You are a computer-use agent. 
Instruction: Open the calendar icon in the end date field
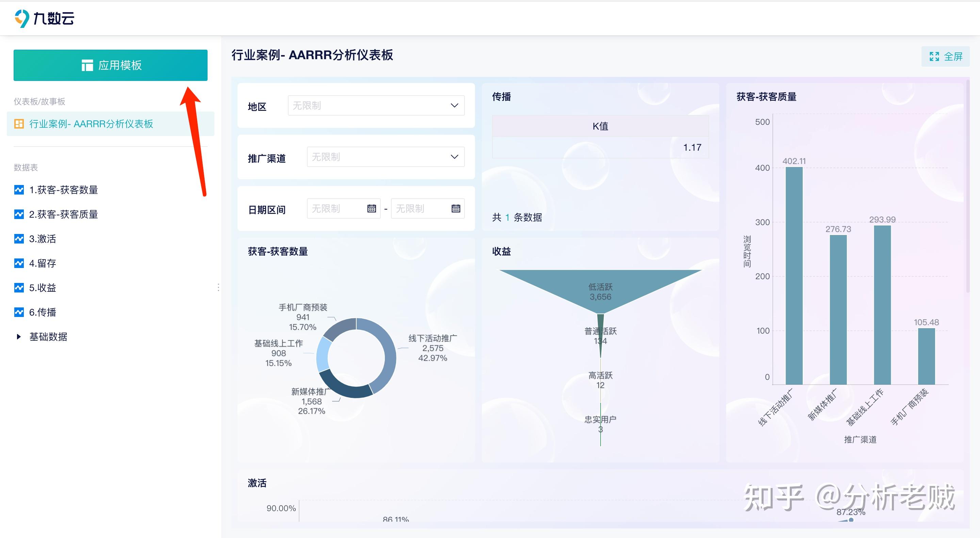pos(455,208)
